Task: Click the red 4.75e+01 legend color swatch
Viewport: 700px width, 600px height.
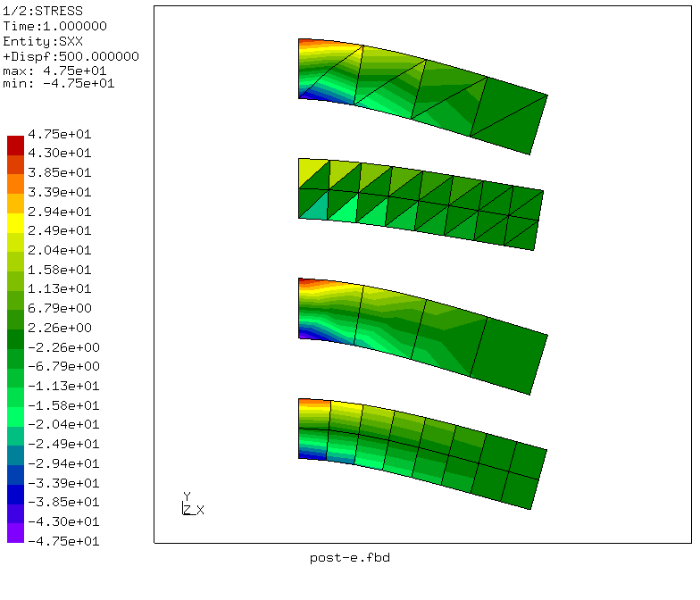Action: point(15,146)
